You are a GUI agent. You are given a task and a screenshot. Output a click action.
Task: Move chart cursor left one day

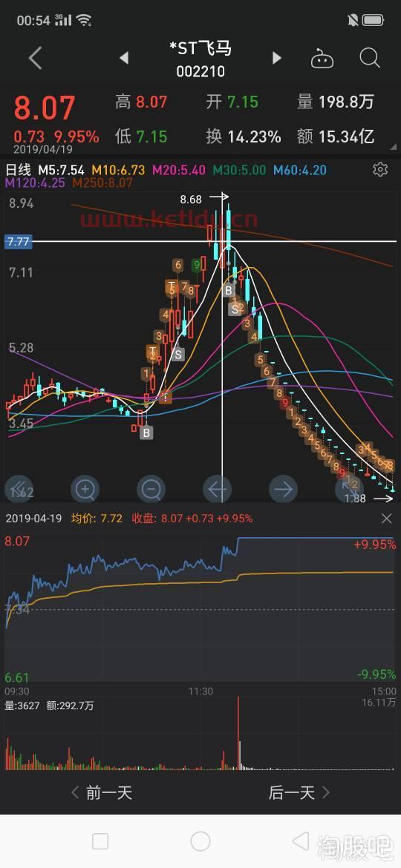[x=217, y=490]
